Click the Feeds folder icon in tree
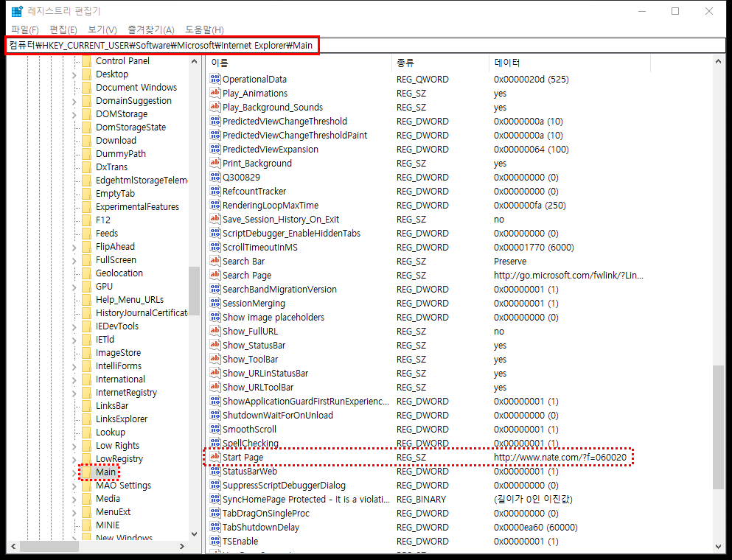The height and width of the screenshot is (560, 732). click(86, 234)
